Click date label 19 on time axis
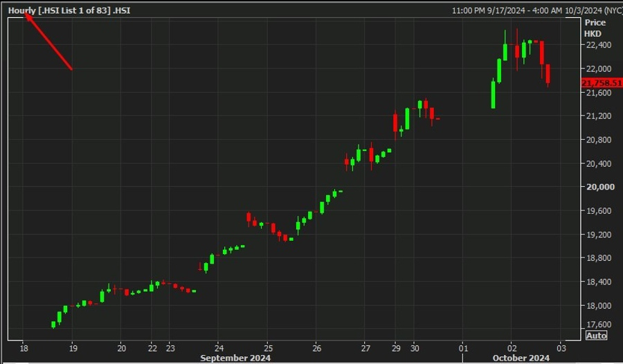This screenshot has height=364, width=623. pyautogui.click(x=73, y=349)
